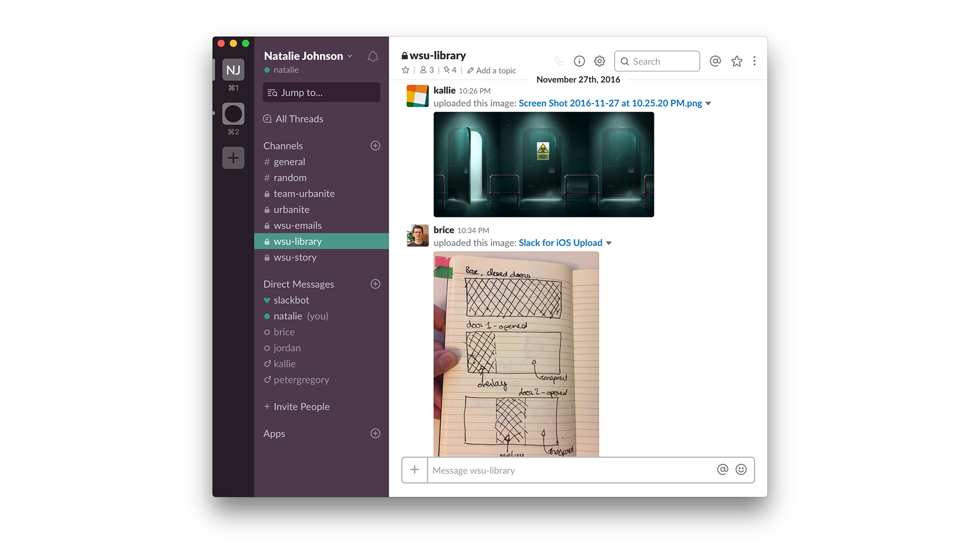The image size is (980, 551).
Task: Open the emoji picker smiley icon
Action: click(x=741, y=469)
